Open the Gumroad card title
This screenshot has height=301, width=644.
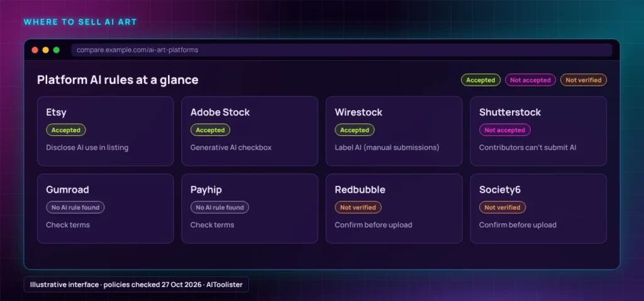[67, 190]
